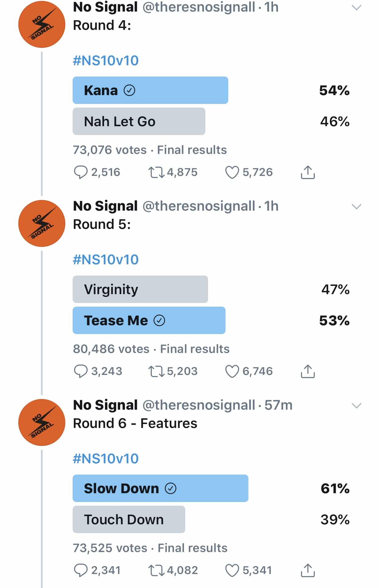Open the #NS10v10 hashtag in Round 4

click(x=106, y=60)
